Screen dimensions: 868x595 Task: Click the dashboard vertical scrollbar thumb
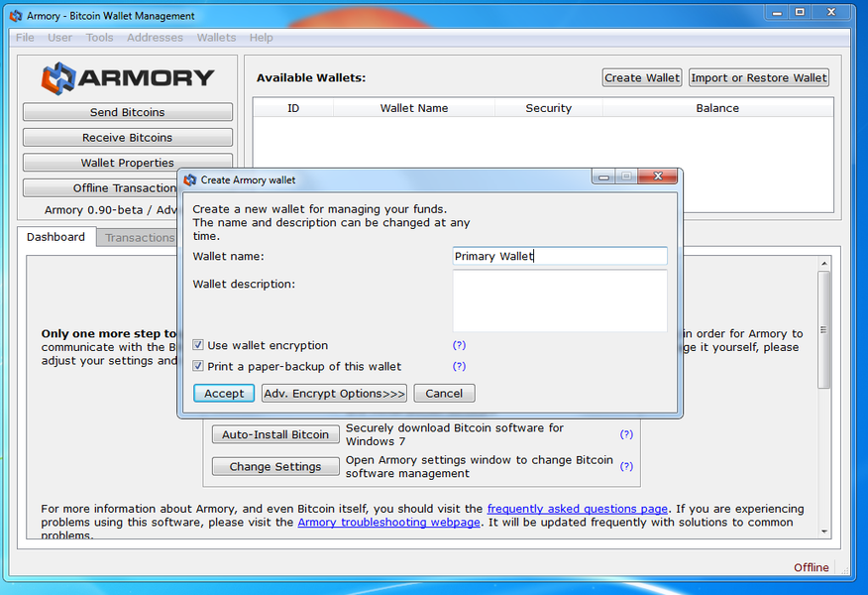tap(823, 329)
